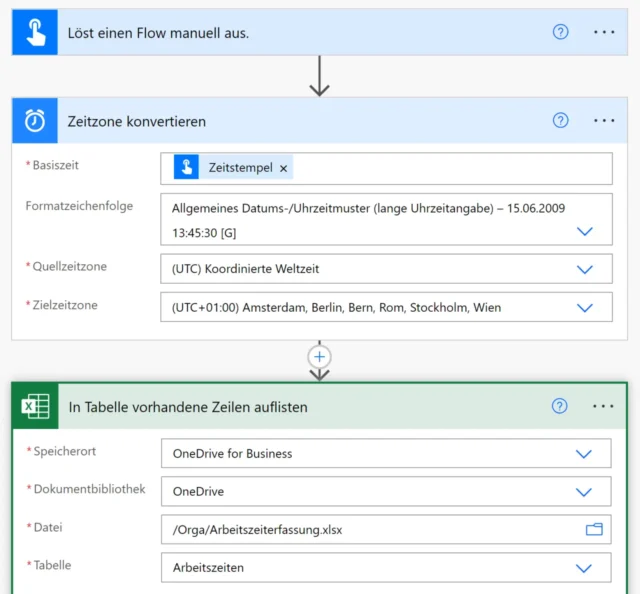Expand the Formatzeichenfolge dropdown
Viewport: 640px width, 594px height.
[x=585, y=231]
